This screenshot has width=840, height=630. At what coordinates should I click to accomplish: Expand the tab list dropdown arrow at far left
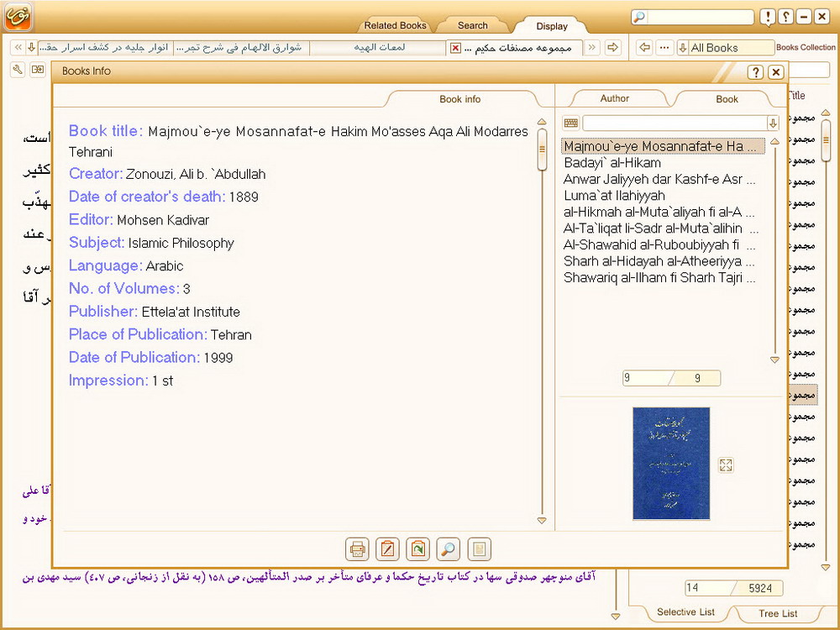click(31, 48)
